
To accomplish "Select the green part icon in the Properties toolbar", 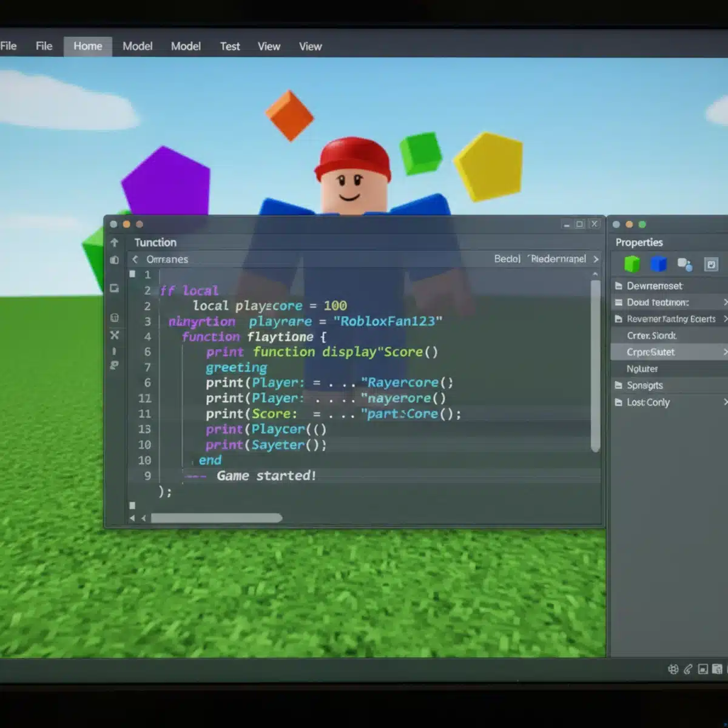I will click(632, 263).
